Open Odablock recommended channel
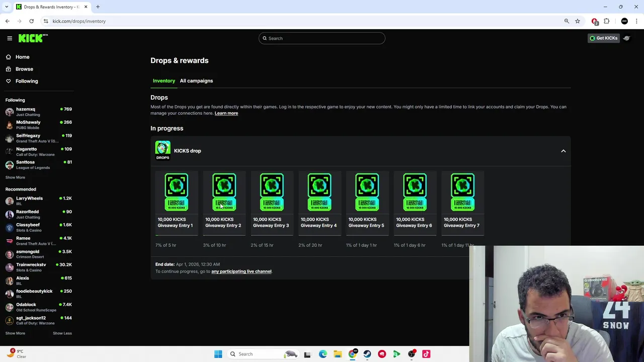Image resolution: width=644 pixels, height=362 pixels. tap(38, 307)
